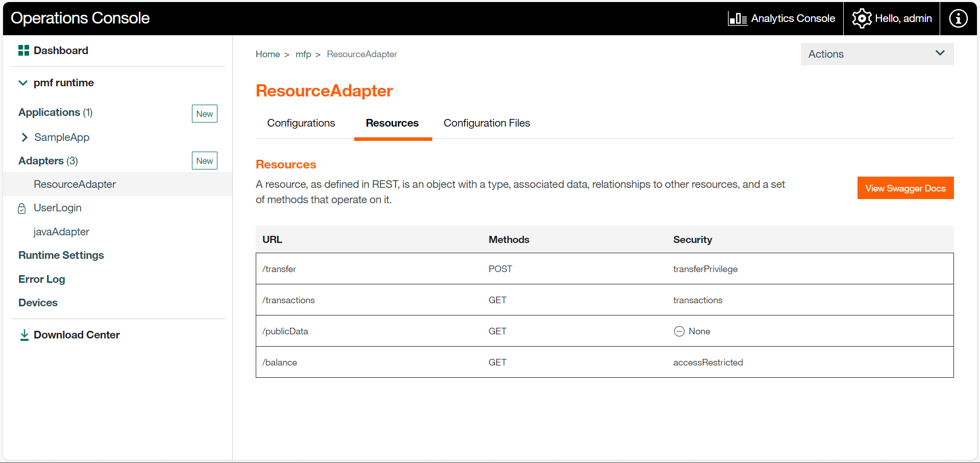Click the mfp breadcrumb link
The height and width of the screenshot is (463, 980).
[303, 54]
